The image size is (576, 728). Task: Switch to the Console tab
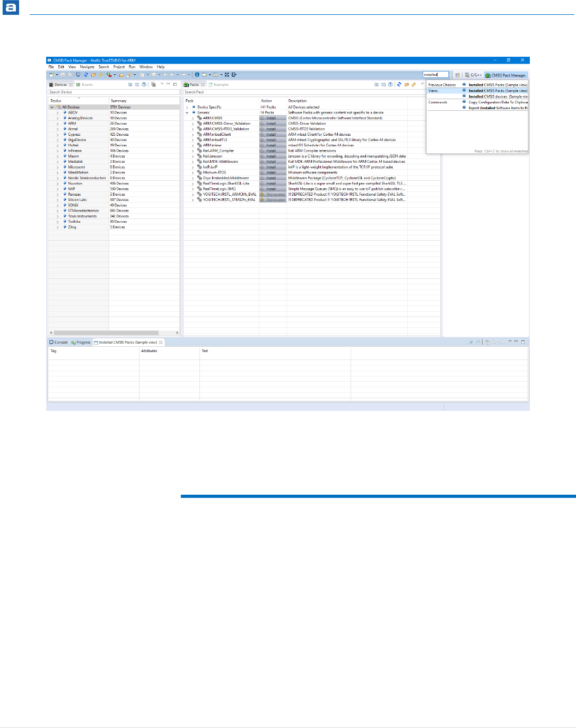click(59, 343)
